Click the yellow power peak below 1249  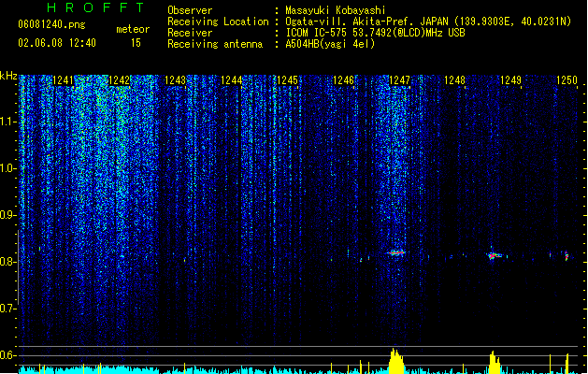coord(495,363)
